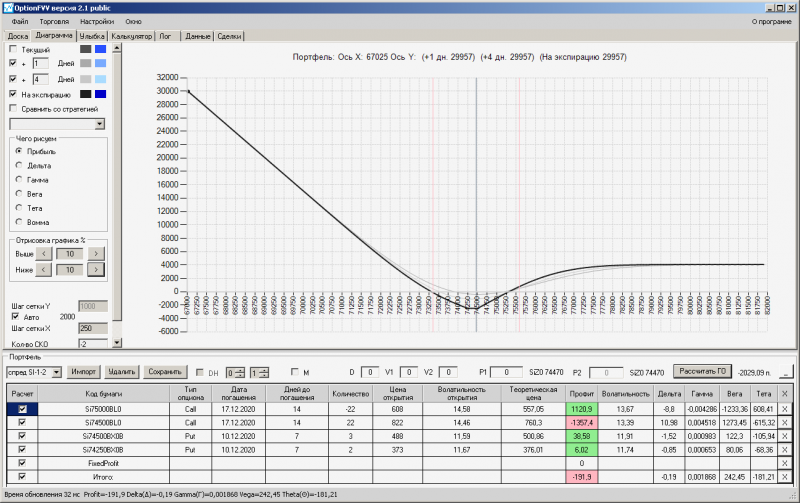This screenshot has height=503, width=800.
Task: Uncheck the +1 Дней line checkbox
Action: tap(13, 63)
